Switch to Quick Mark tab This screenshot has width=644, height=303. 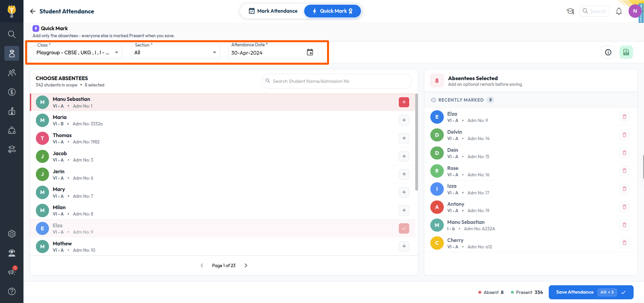tap(332, 11)
